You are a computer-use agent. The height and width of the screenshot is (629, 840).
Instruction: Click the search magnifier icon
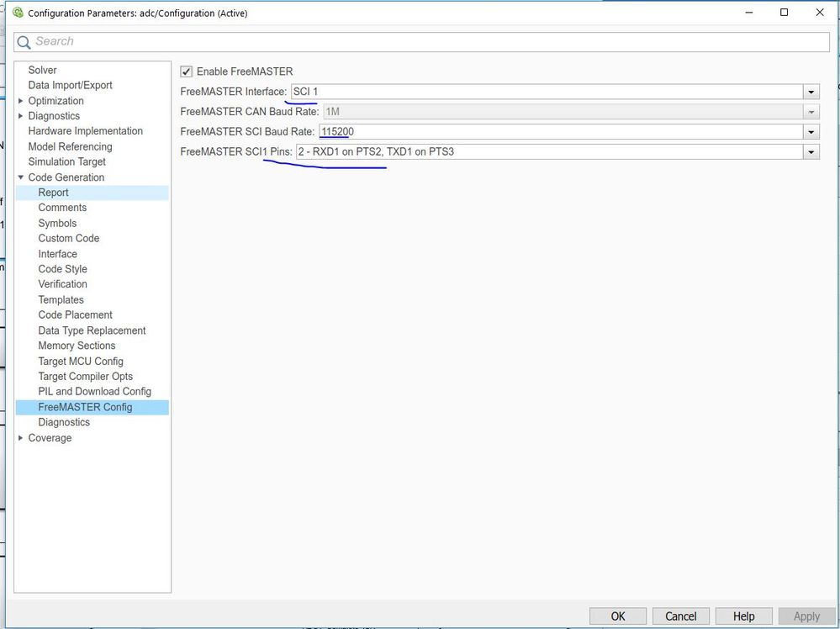(x=24, y=42)
